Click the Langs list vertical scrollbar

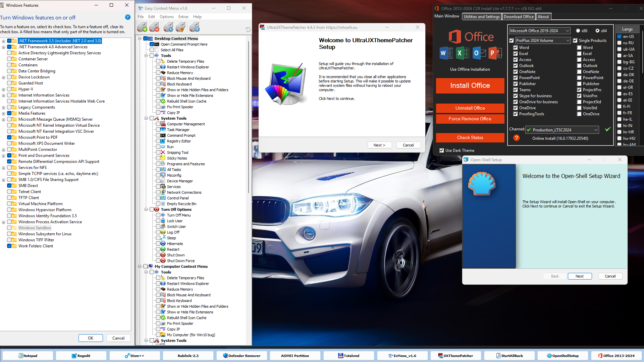point(643,52)
